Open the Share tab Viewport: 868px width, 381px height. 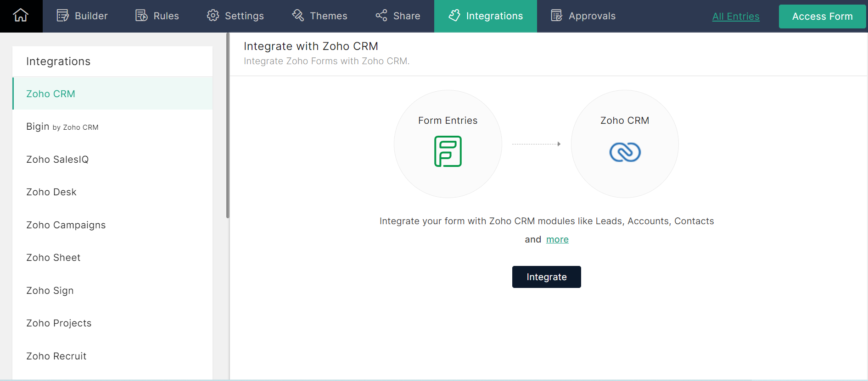(x=398, y=16)
